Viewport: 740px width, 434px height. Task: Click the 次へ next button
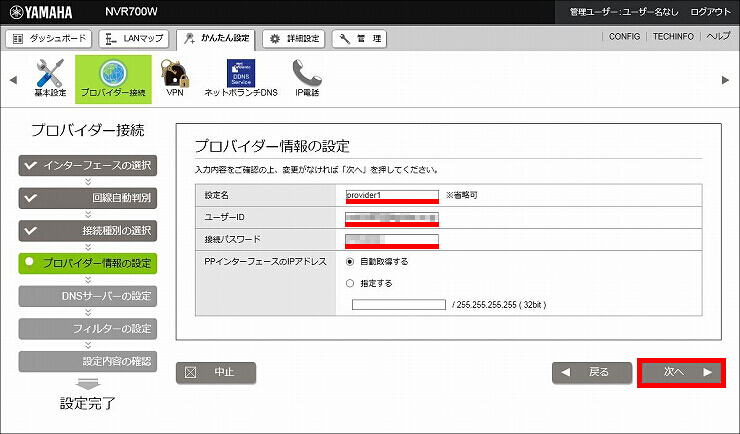pos(681,373)
